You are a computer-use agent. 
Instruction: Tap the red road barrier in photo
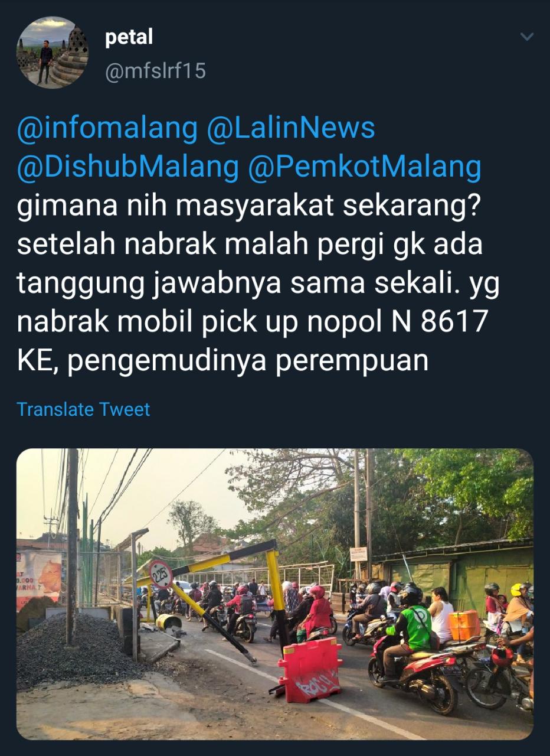pos(310,669)
